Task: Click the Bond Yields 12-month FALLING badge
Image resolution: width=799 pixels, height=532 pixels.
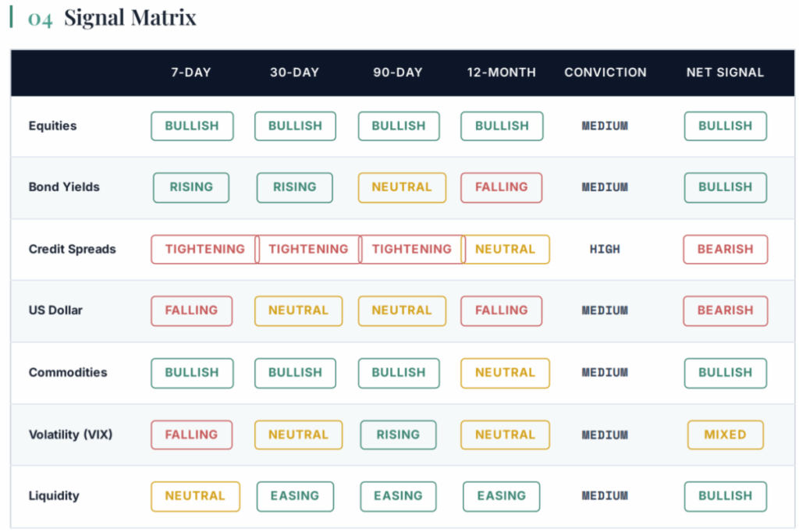Action: coord(502,187)
